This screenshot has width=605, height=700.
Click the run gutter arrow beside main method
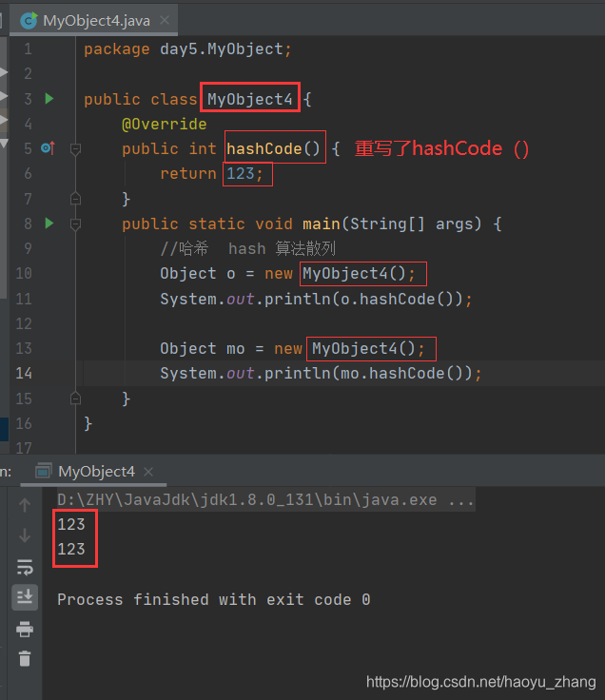coord(49,223)
